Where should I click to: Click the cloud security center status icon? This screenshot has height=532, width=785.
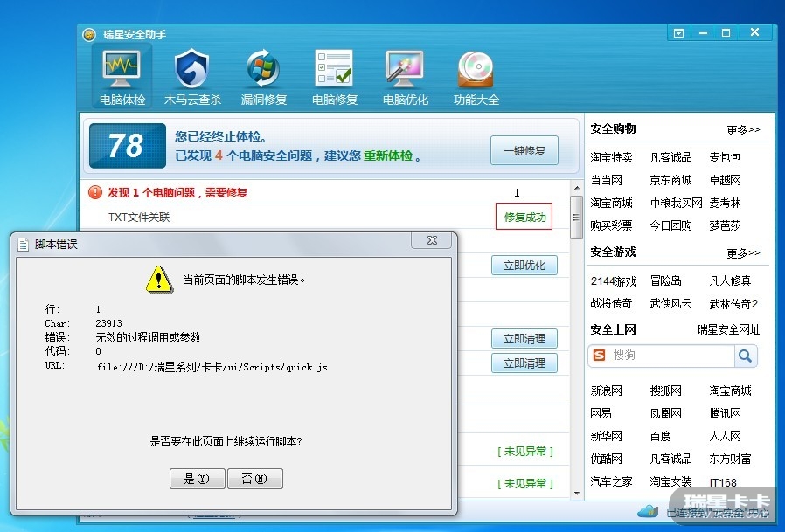tap(648, 511)
